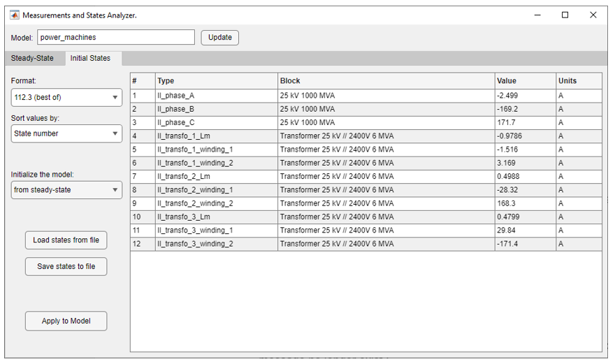
Task: Select the Il_transfo_3_Lm cell
Action: click(x=217, y=217)
